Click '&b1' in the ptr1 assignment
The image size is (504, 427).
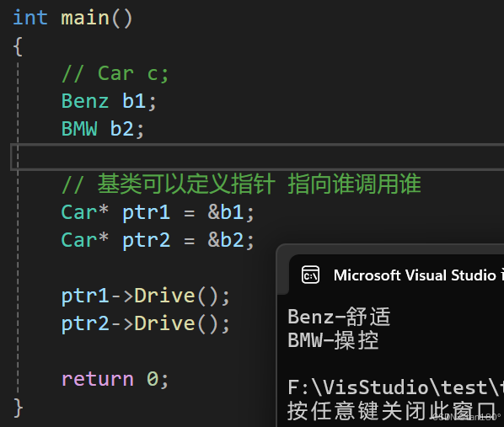[x=225, y=212]
